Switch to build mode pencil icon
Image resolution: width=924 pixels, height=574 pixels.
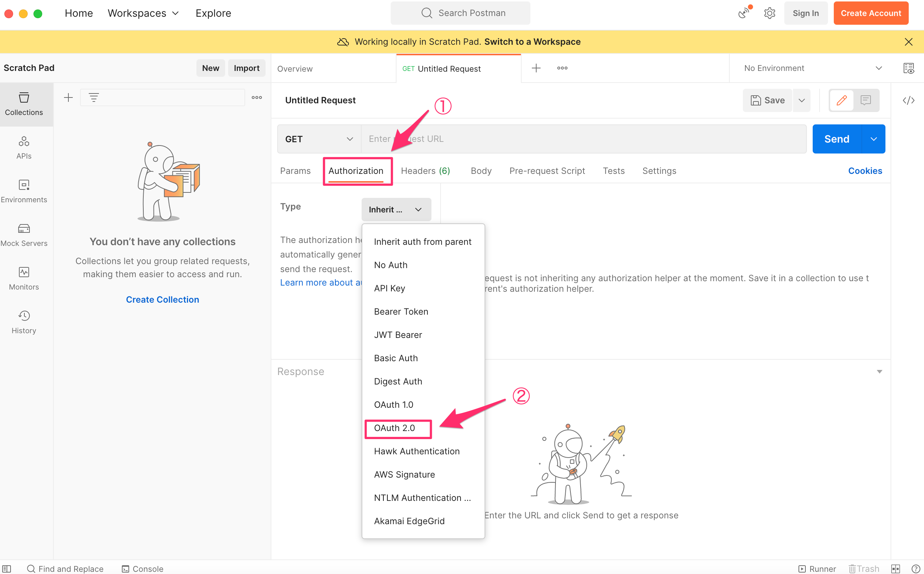tap(842, 100)
